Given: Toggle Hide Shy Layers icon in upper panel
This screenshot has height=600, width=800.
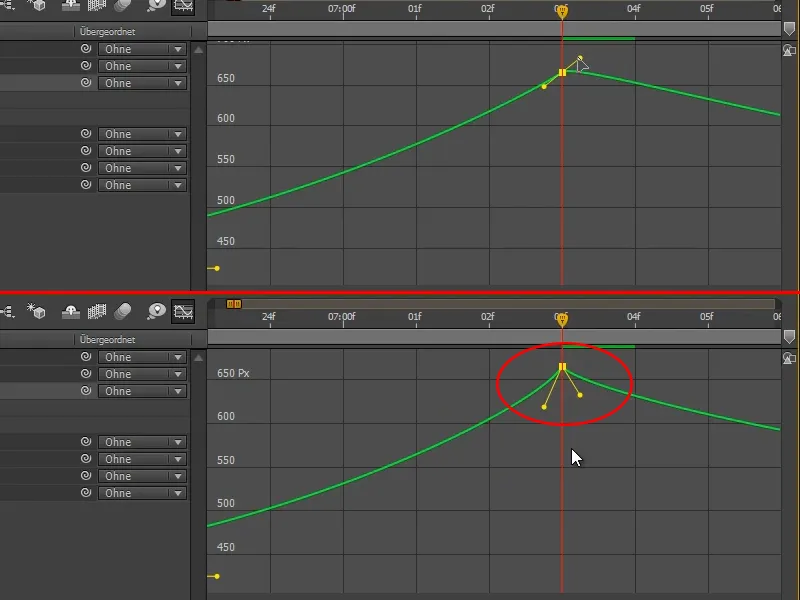Looking at the screenshot, I should [71, 6].
